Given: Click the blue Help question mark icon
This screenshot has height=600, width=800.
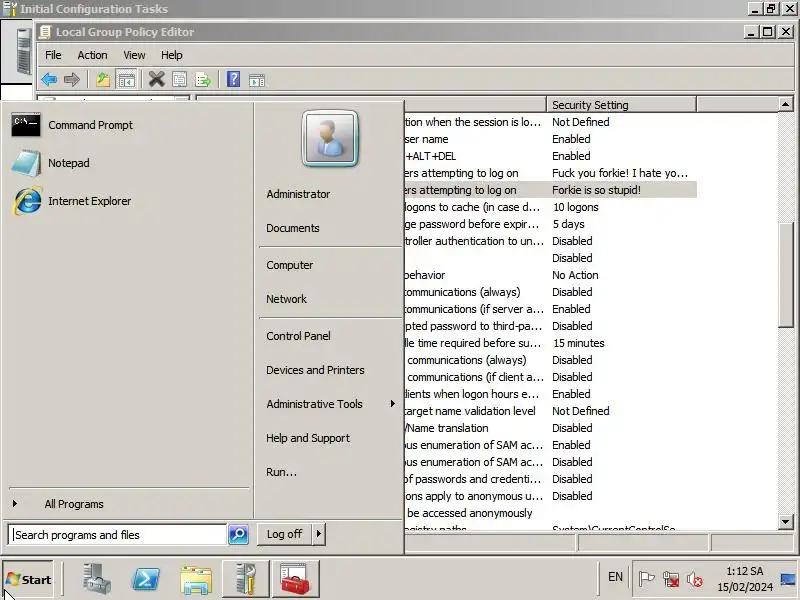Looking at the screenshot, I should (x=233, y=80).
